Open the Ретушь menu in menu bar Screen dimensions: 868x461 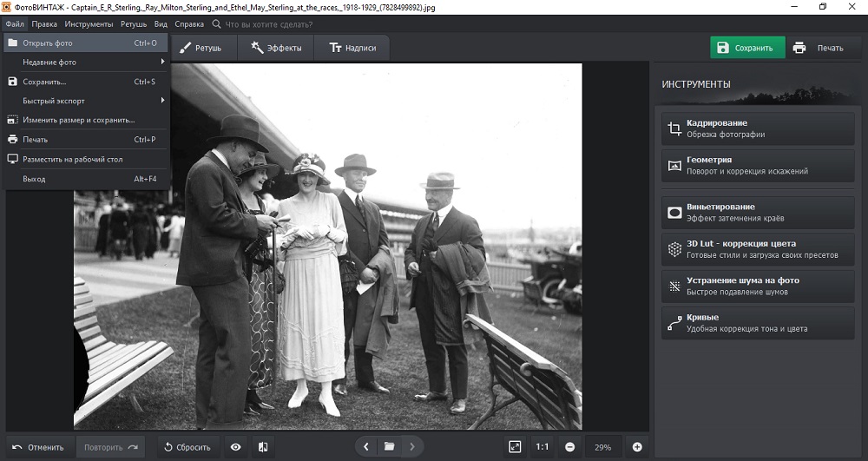pyautogui.click(x=134, y=24)
